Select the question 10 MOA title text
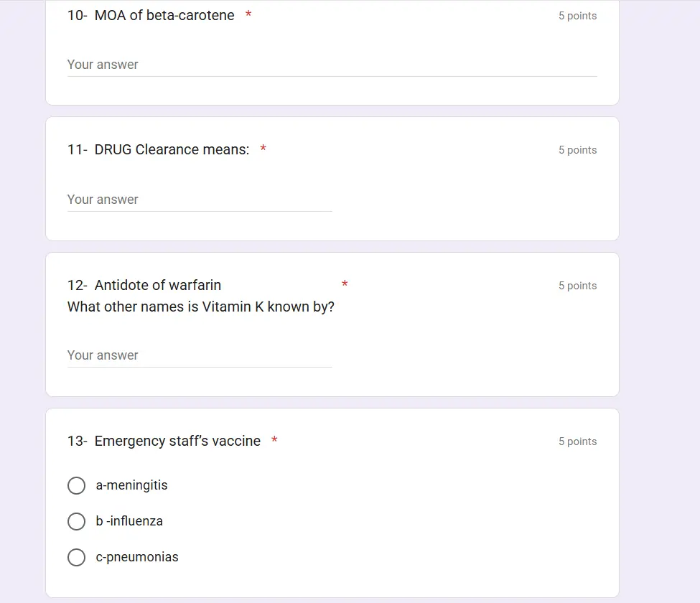This screenshot has height=603, width=700. coord(151,15)
